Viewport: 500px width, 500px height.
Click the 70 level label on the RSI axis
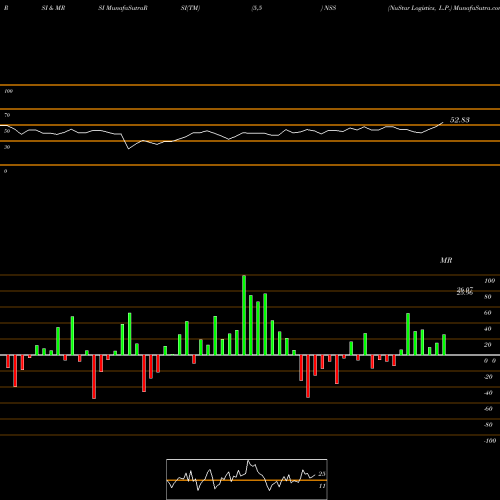tap(7, 115)
